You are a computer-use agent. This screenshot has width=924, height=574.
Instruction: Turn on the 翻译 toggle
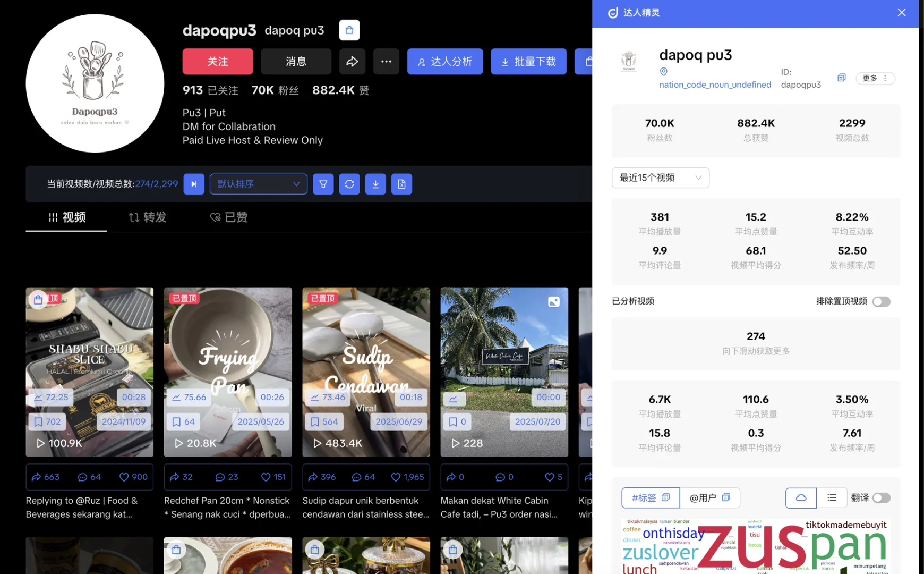click(882, 498)
